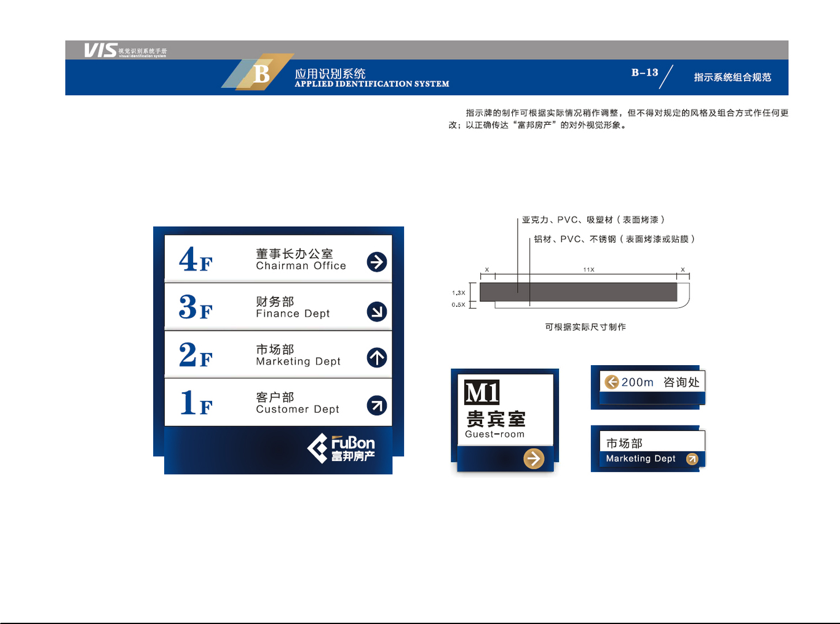Click the '0.5X' dimension label
This screenshot has height=624, width=840.
(459, 305)
